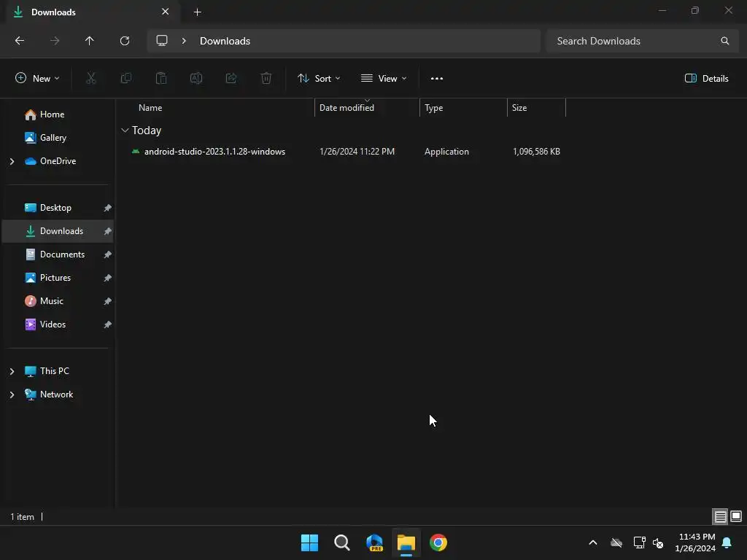Launch Microsoft Edge from taskbar
747x560 pixels.
click(x=374, y=542)
